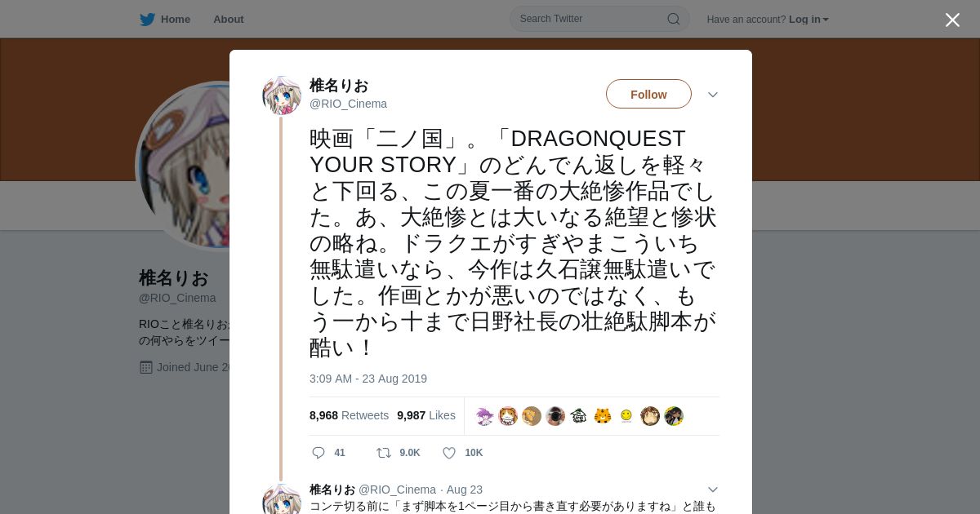Viewport: 980px width, 514px height.
Task: Click the retweet icon showing 9.0K
Action: [383, 453]
